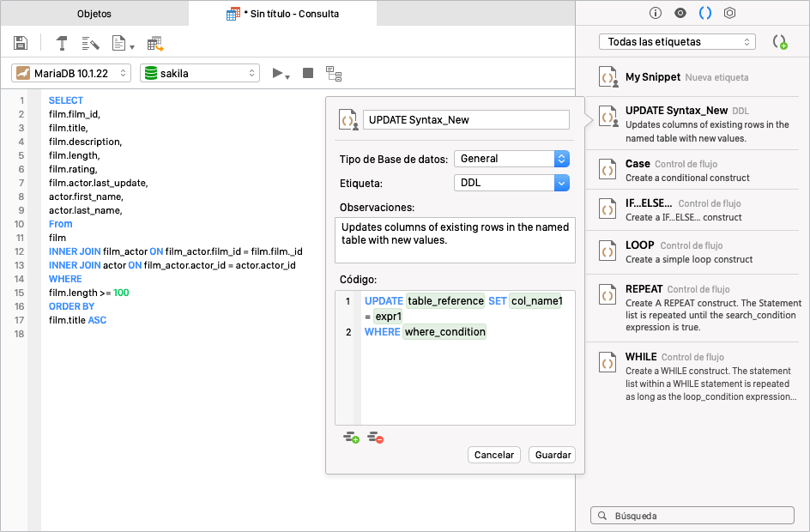This screenshot has width=810, height=532.
Task: Click the Búsqueda search field
Action: (x=692, y=516)
